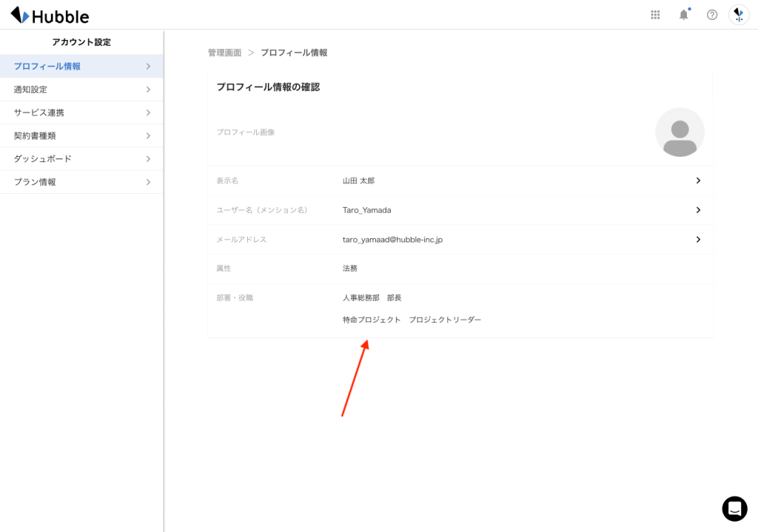Open the user account avatar menu
Viewport: 758px width, 532px height.
[739, 15]
